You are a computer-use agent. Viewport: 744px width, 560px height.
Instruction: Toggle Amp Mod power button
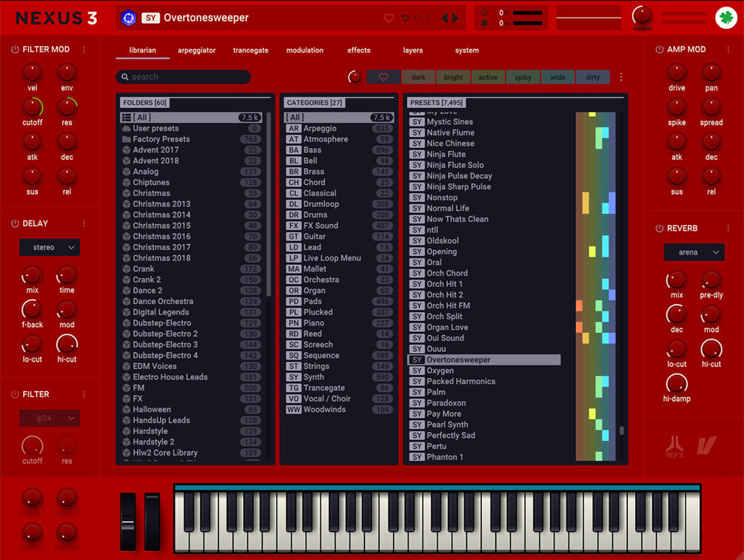(x=659, y=50)
